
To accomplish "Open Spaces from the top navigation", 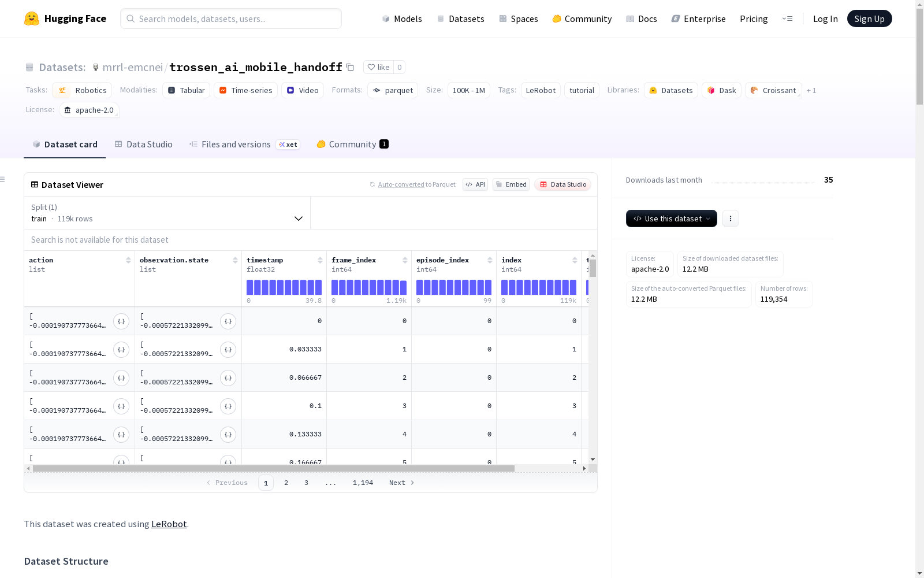I will [518, 18].
